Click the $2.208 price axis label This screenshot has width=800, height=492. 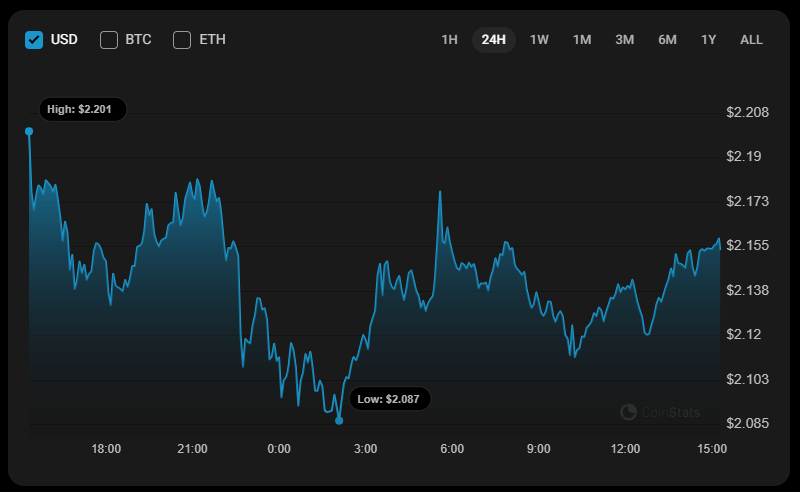[x=747, y=112]
